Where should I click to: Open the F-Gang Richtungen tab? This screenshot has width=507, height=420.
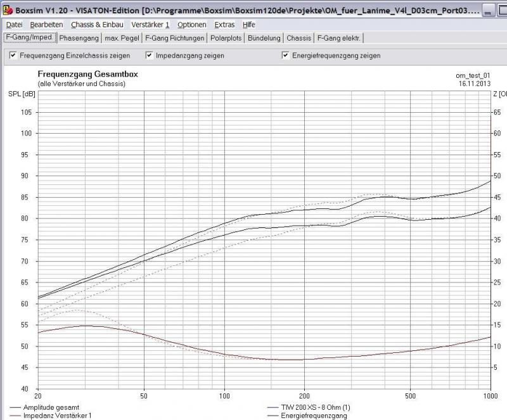175,38
